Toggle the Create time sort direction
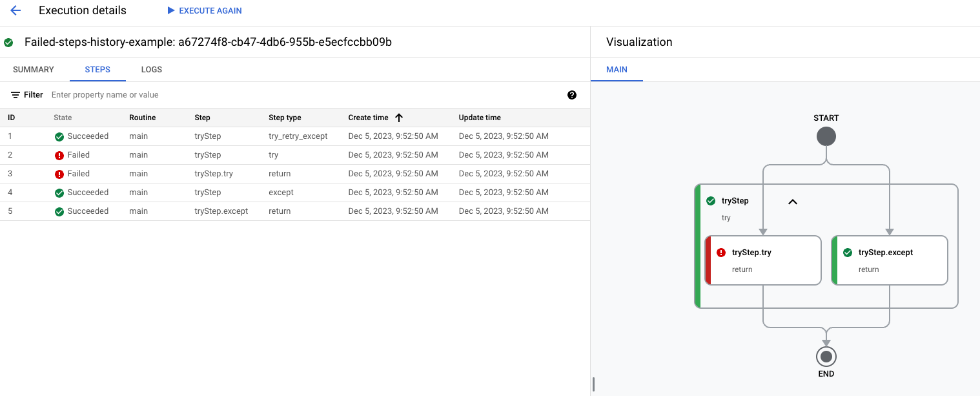This screenshot has height=396, width=980. point(399,118)
